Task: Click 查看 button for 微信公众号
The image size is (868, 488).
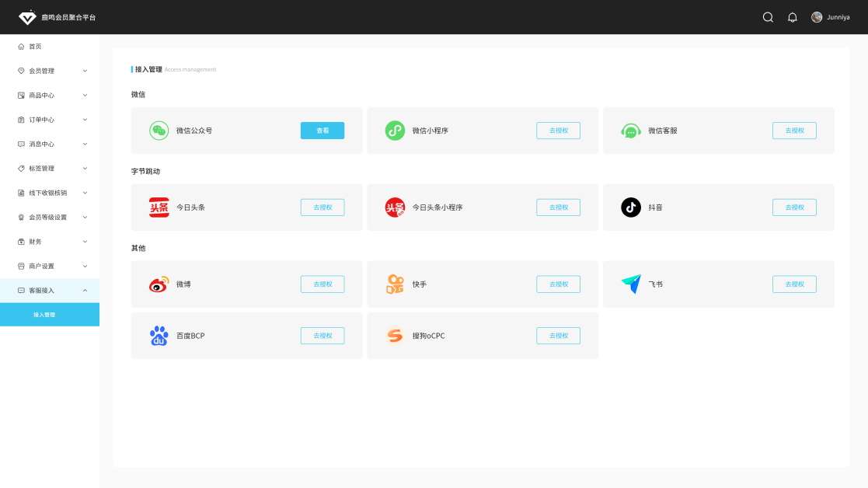Action: click(x=322, y=131)
